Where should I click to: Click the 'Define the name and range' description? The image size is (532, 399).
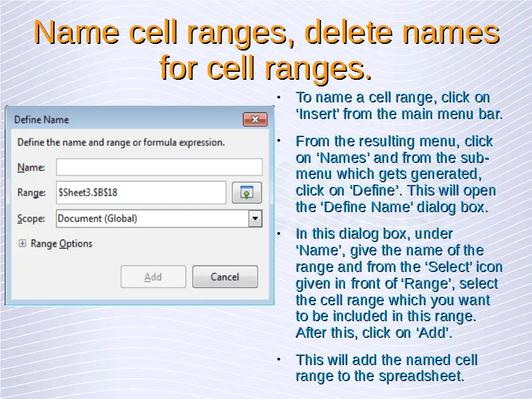[120, 142]
